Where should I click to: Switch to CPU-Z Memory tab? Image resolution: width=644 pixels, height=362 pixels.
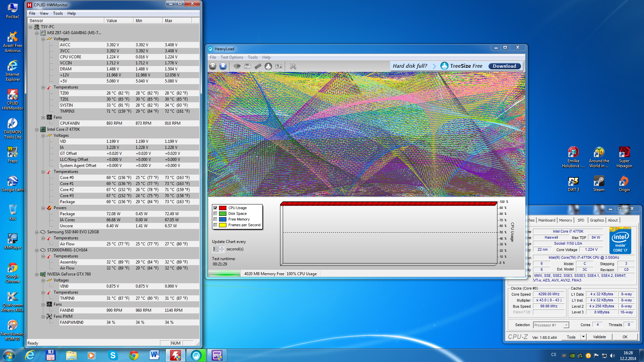(x=566, y=220)
